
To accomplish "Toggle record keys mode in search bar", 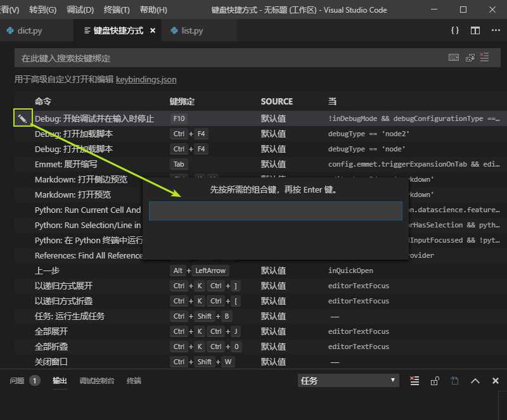I will tap(454, 58).
